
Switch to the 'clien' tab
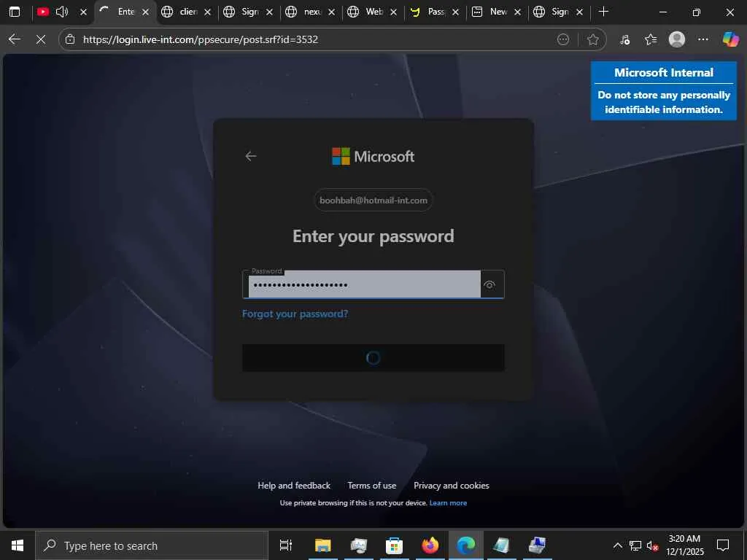[179, 12]
